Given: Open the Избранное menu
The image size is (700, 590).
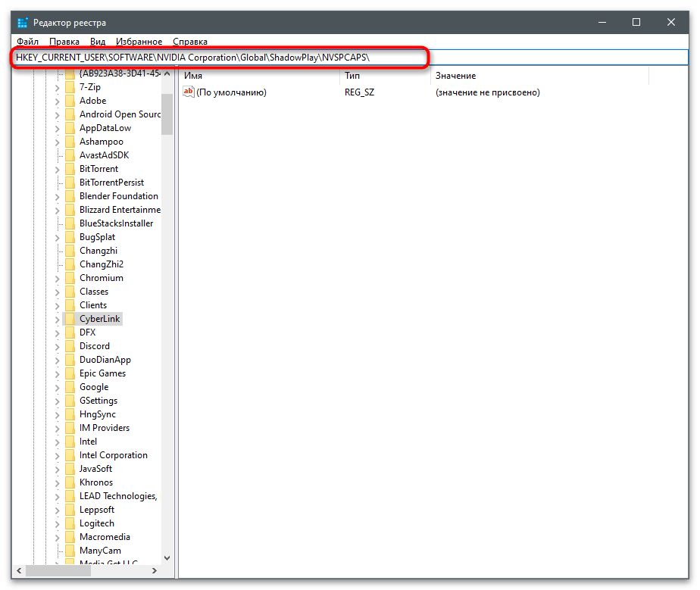Looking at the screenshot, I should click(139, 42).
